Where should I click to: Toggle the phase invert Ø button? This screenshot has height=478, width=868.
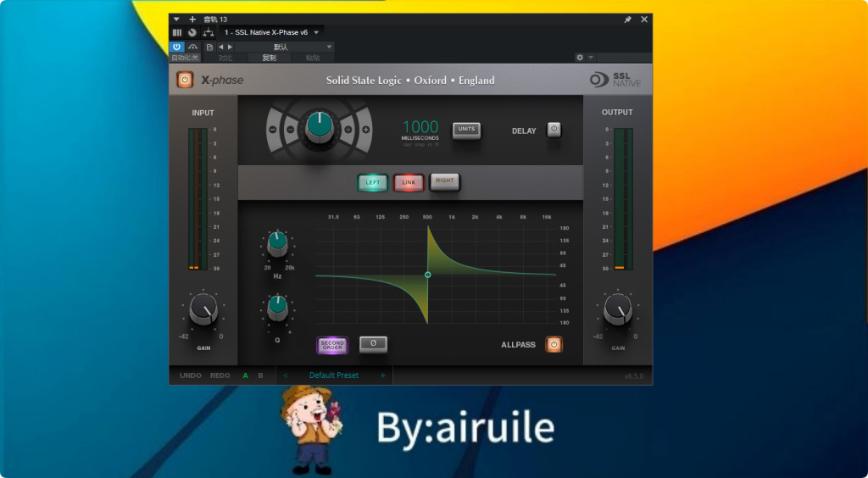(x=373, y=344)
